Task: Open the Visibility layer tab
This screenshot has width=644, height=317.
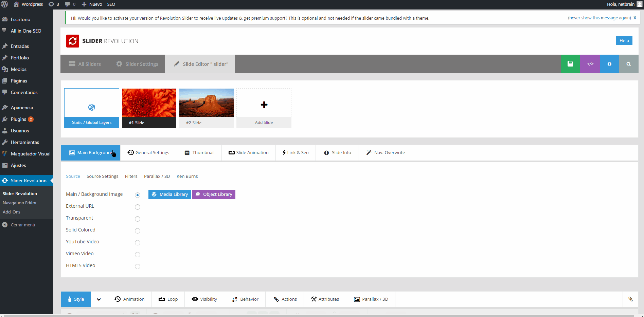Action: pyautogui.click(x=204, y=299)
